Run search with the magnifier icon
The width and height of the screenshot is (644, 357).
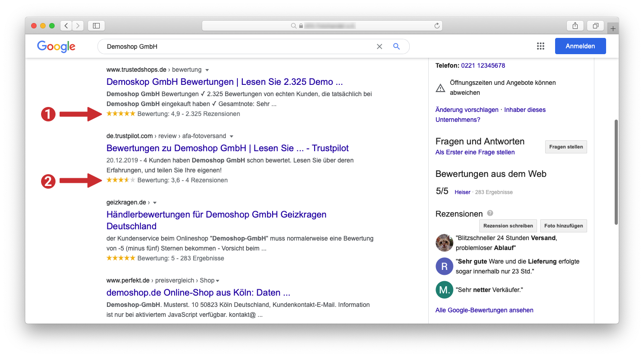(x=396, y=46)
